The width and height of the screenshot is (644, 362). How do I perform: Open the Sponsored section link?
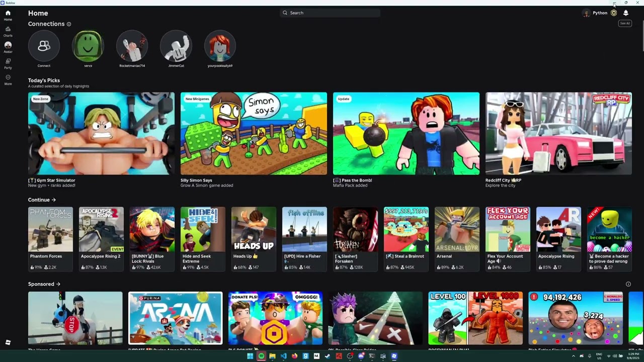44,284
